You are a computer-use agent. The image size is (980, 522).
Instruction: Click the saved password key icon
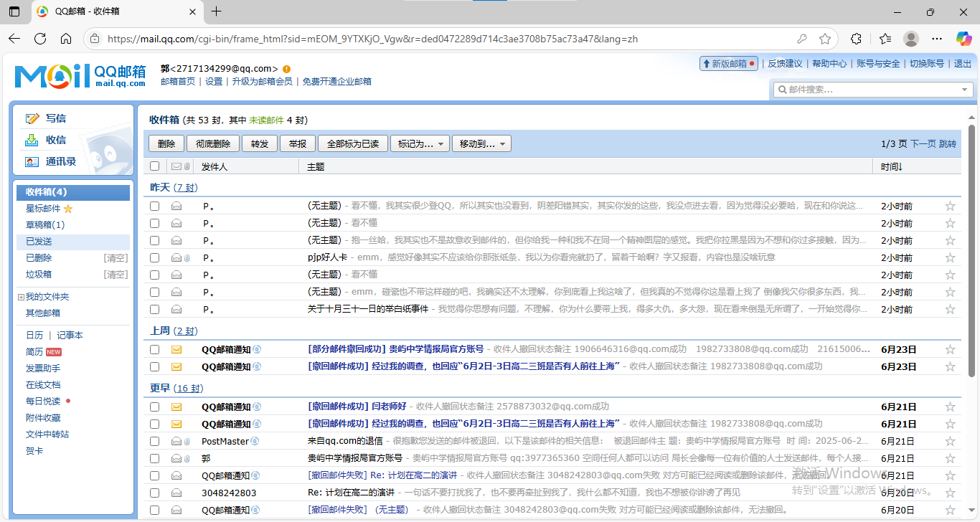[802, 39]
